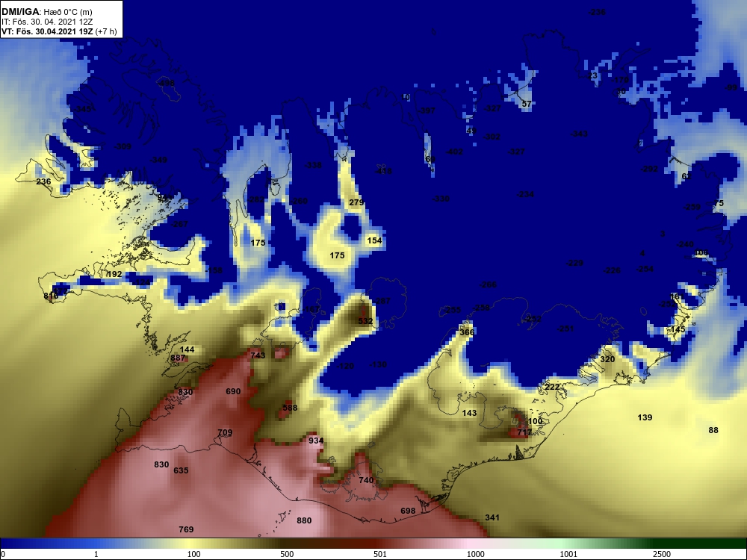Select the legend label 501
The image size is (747, 560).
tap(380, 554)
